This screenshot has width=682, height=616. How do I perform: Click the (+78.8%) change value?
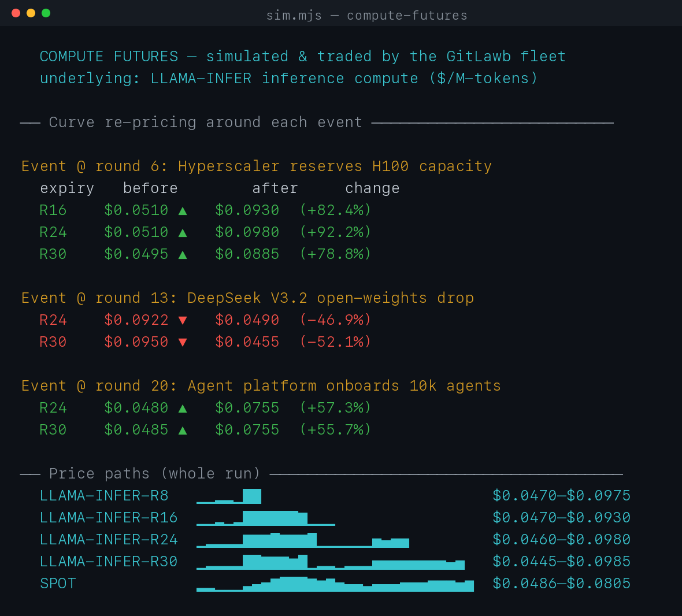click(335, 254)
